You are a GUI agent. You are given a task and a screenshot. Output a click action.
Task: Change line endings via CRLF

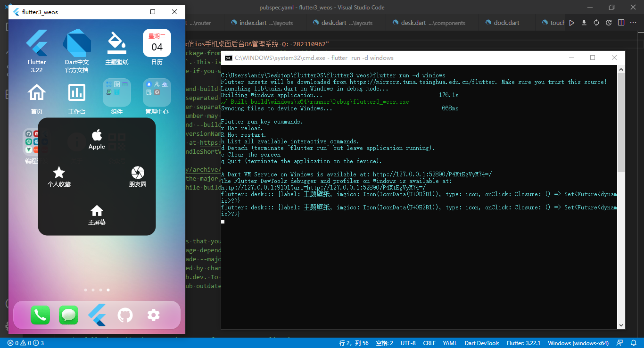pos(429,343)
